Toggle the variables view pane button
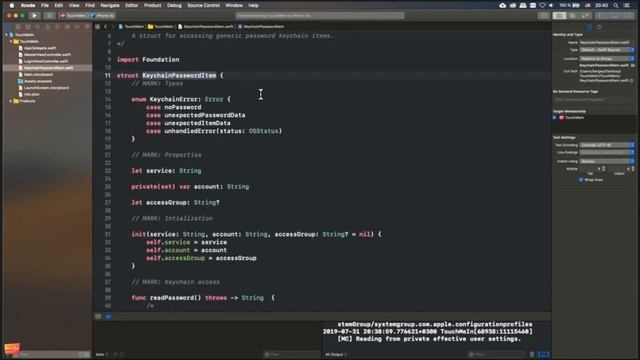Viewport: 640px width, 360px height. (x=541, y=354)
